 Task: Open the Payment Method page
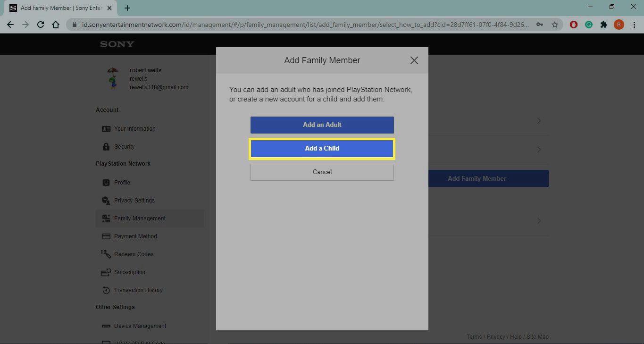135,236
